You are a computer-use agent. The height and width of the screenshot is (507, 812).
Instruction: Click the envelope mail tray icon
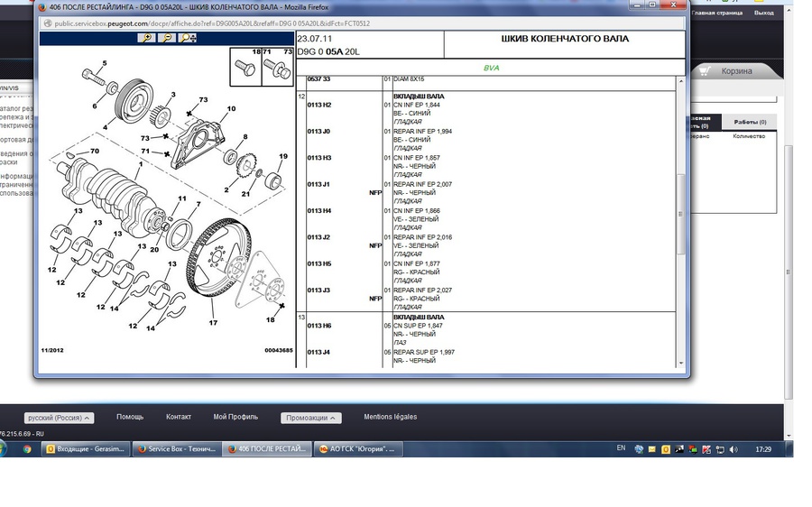[x=652, y=449]
